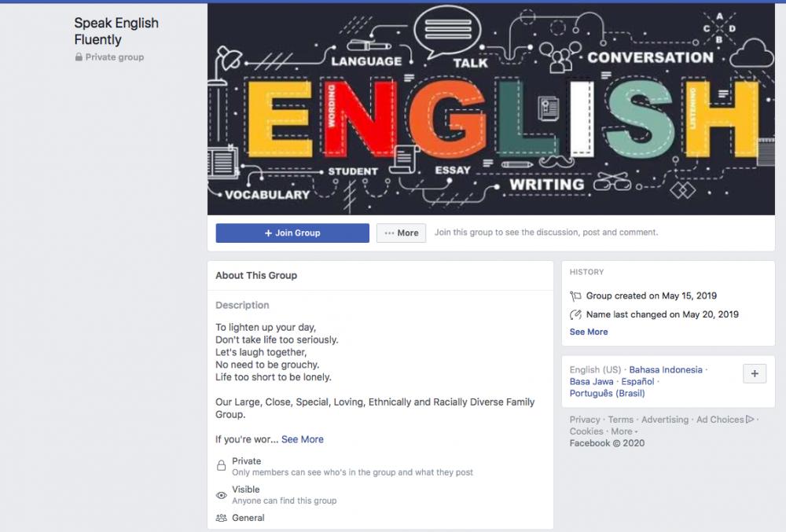Screen dimensions: 786x532
Task: Select Basa Jawa language
Action: pos(591,381)
